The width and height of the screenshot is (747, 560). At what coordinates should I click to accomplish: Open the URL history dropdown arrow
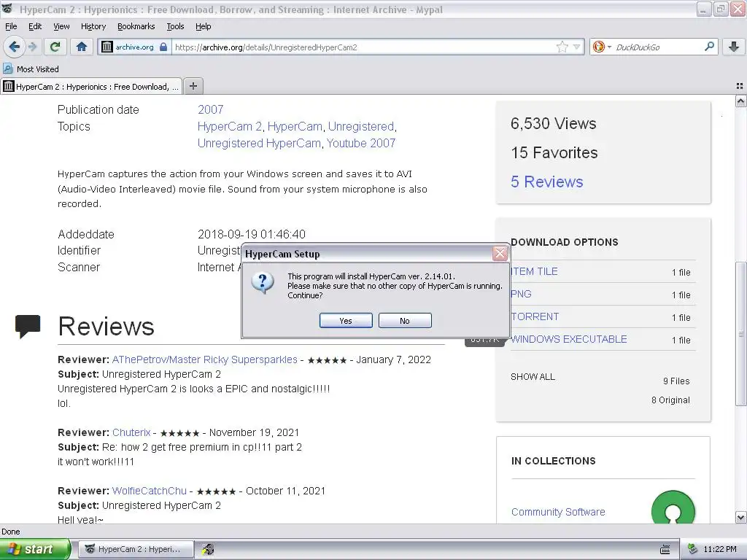tap(576, 47)
